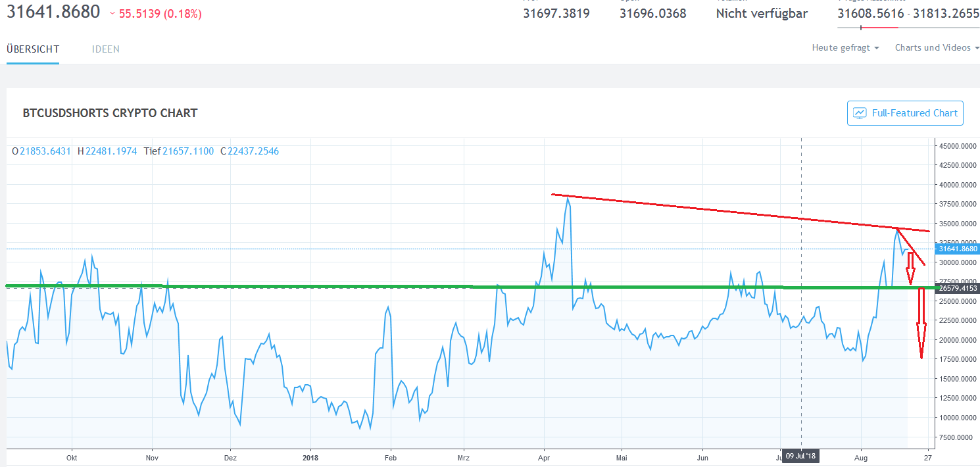Screen dimensions: 980x467
Task: Click the dropdown caret next to Charts und Videos
Action: click(x=975, y=47)
